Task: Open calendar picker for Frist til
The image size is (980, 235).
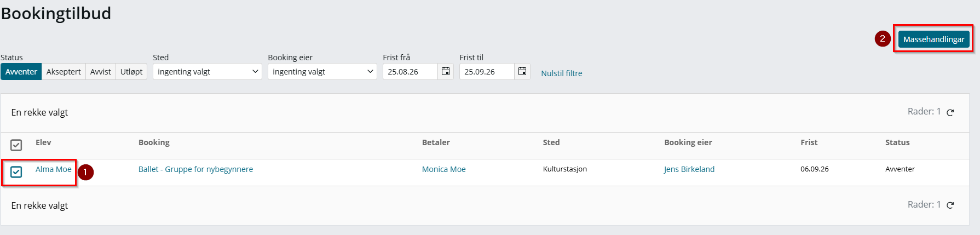Action: pos(522,72)
